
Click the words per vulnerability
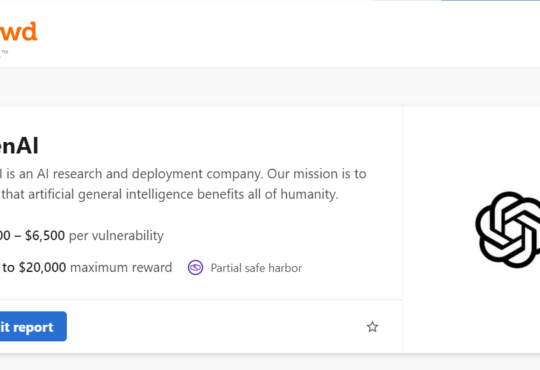click(x=116, y=236)
